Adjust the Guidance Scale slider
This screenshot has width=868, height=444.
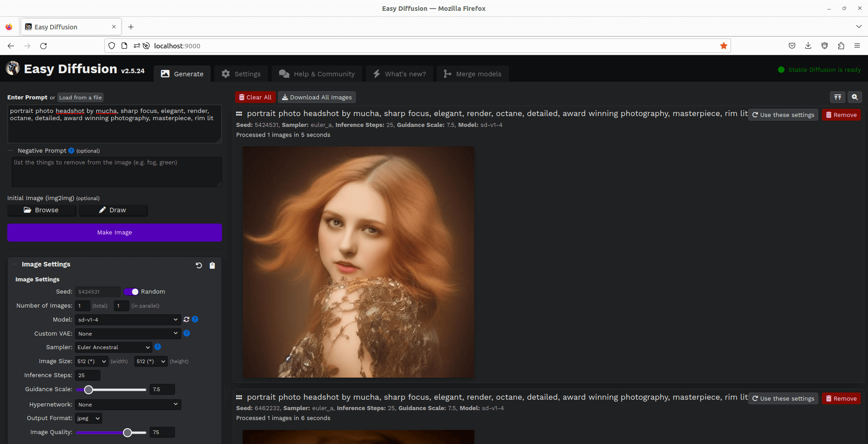click(89, 389)
